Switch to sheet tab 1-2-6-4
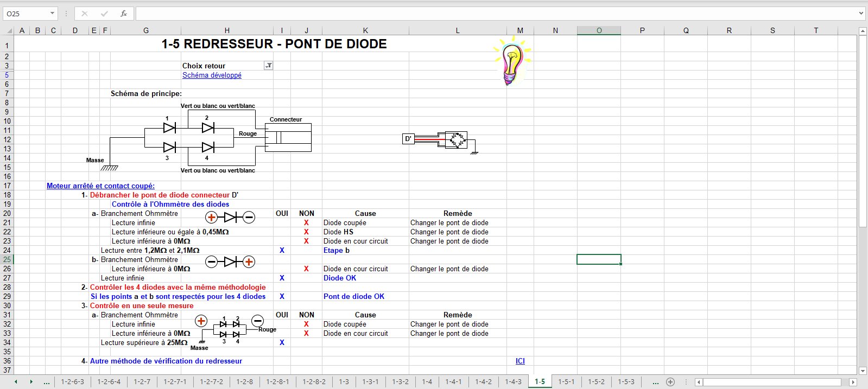This screenshot has height=389, width=868. 109,382
